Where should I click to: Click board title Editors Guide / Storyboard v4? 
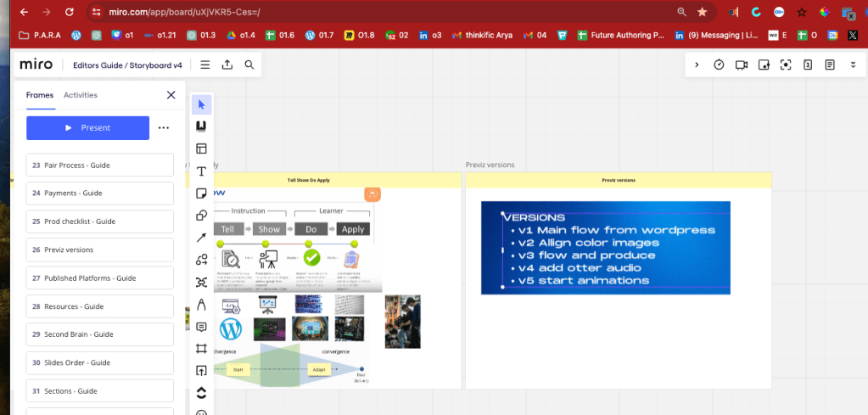point(127,65)
